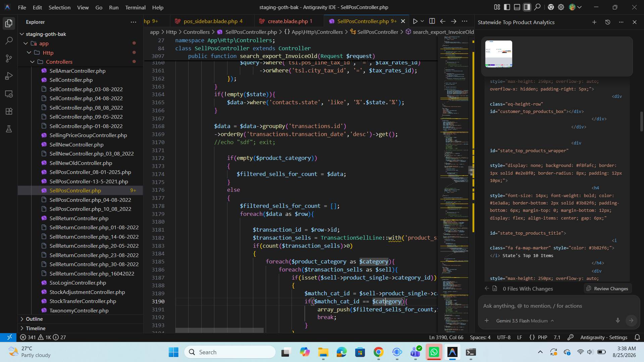The width and height of the screenshot is (644, 362).
Task: Open the Terminal menu
Action: coord(135,7)
